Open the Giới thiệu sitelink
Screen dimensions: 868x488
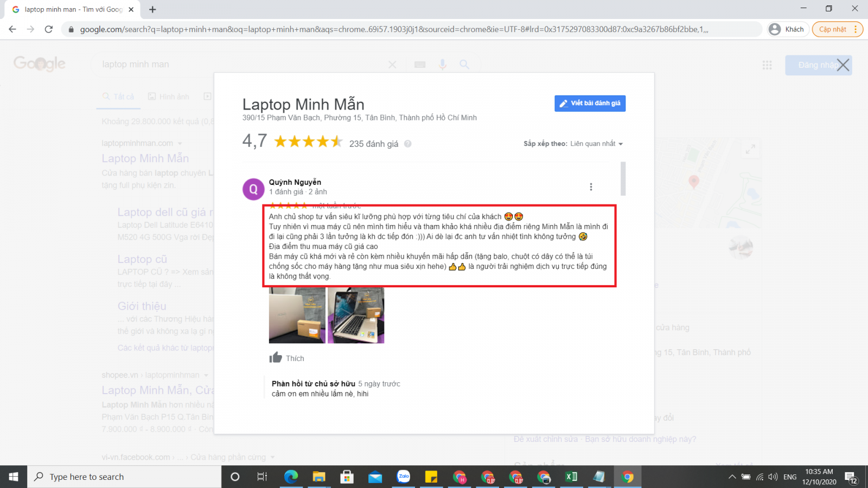coord(142,306)
